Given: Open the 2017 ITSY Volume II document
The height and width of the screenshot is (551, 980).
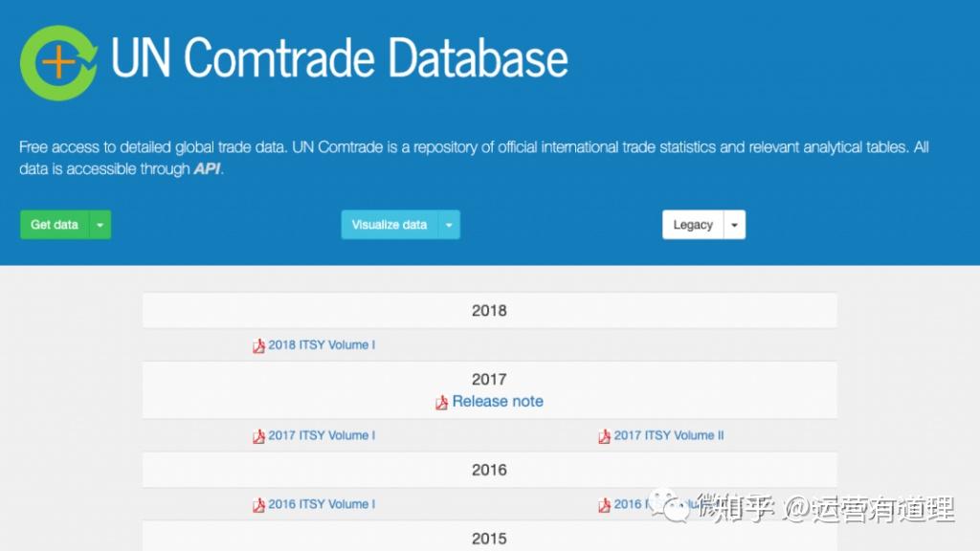Looking at the screenshot, I should pyautogui.click(x=669, y=435).
